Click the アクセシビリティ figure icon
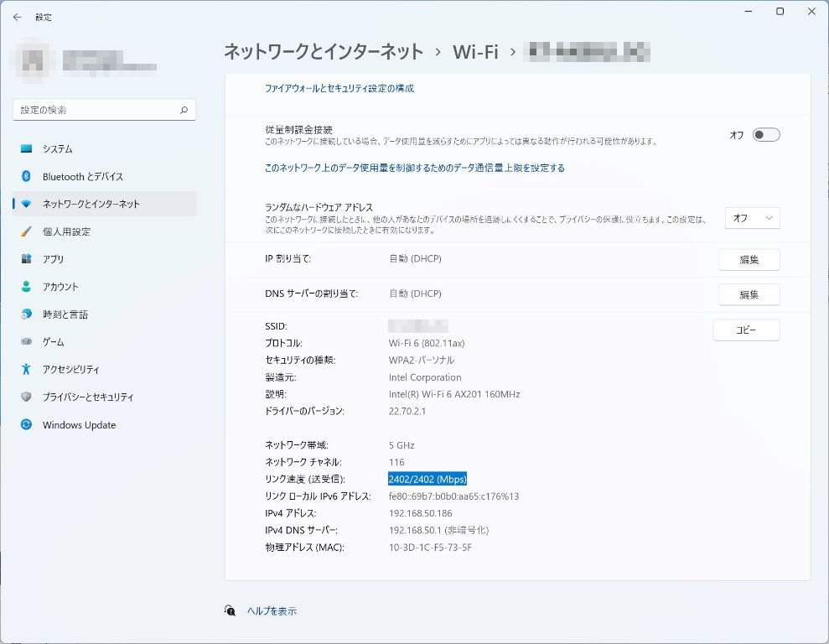The image size is (829, 644). (x=26, y=369)
